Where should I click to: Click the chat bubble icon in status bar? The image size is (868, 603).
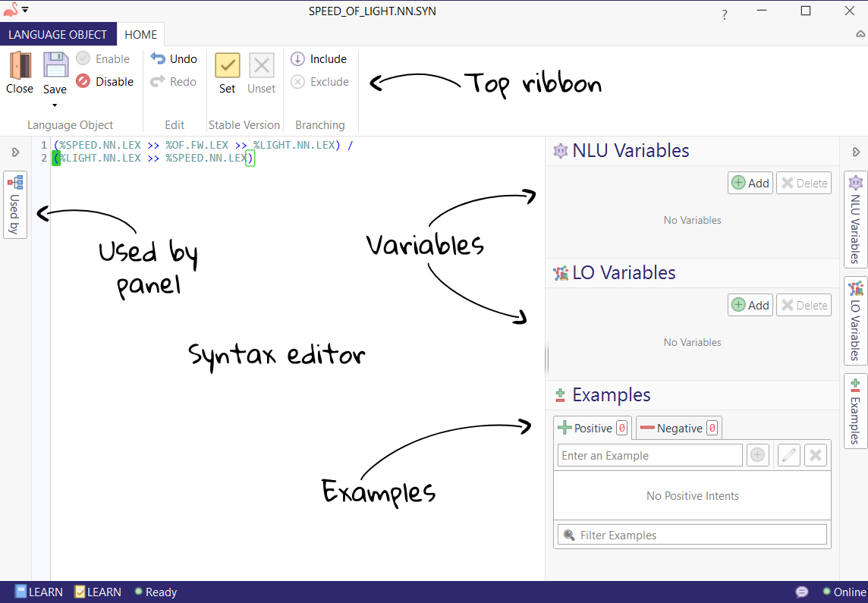[801, 592]
